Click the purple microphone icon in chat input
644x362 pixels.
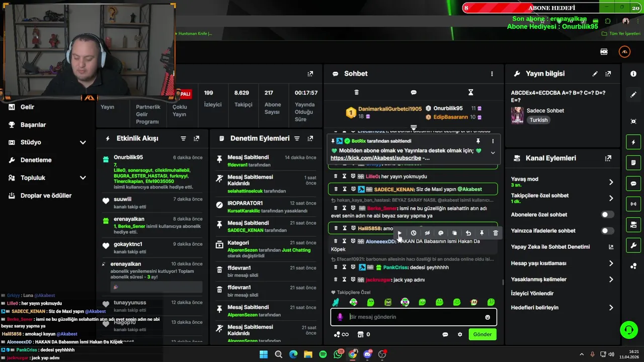click(340, 317)
